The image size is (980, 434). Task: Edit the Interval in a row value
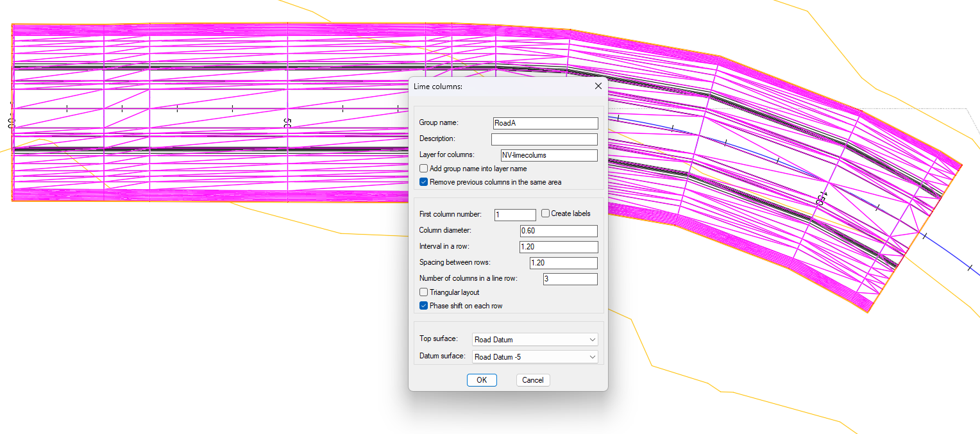coord(559,246)
